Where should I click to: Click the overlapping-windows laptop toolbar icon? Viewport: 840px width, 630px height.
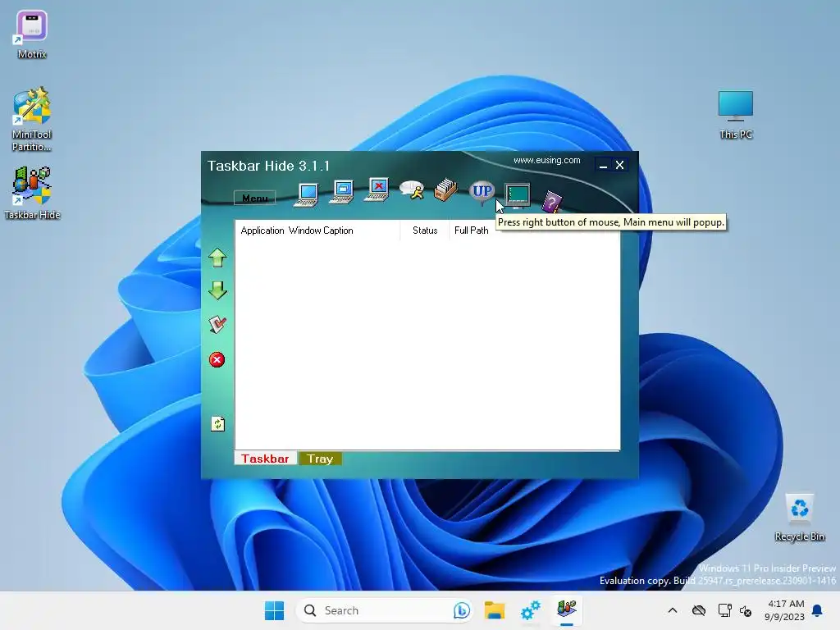pos(342,192)
